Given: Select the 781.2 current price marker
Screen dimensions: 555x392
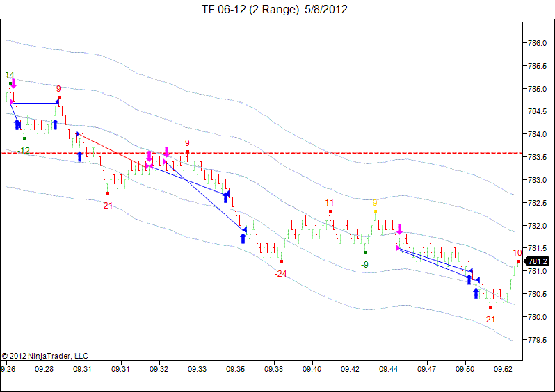Looking at the screenshot, I should pyautogui.click(x=536, y=261).
